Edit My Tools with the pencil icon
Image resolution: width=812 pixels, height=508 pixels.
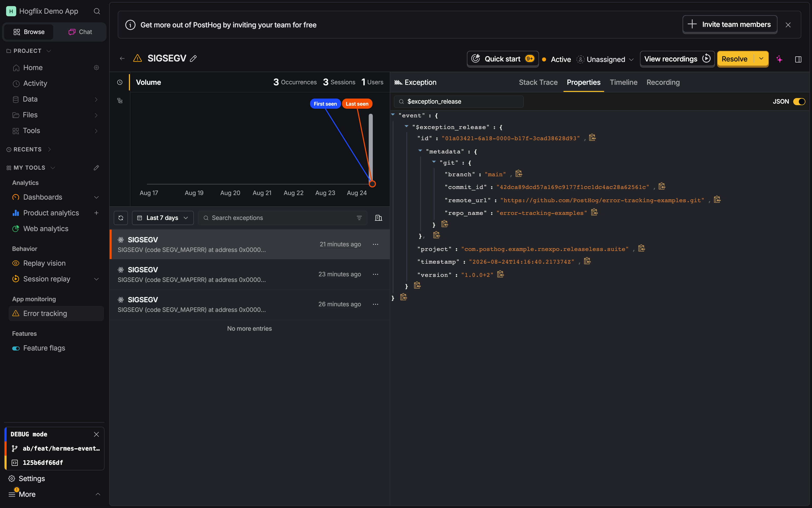(x=96, y=168)
